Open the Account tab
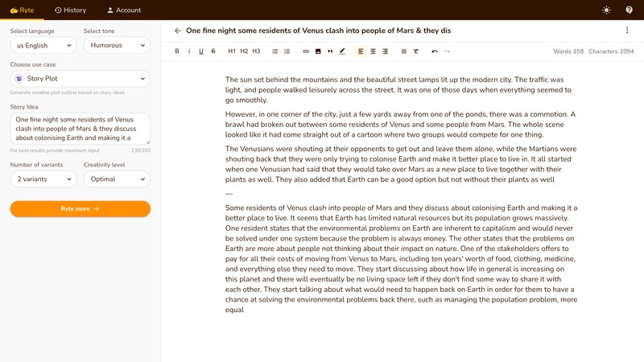This screenshot has width=644, height=362. tap(124, 10)
